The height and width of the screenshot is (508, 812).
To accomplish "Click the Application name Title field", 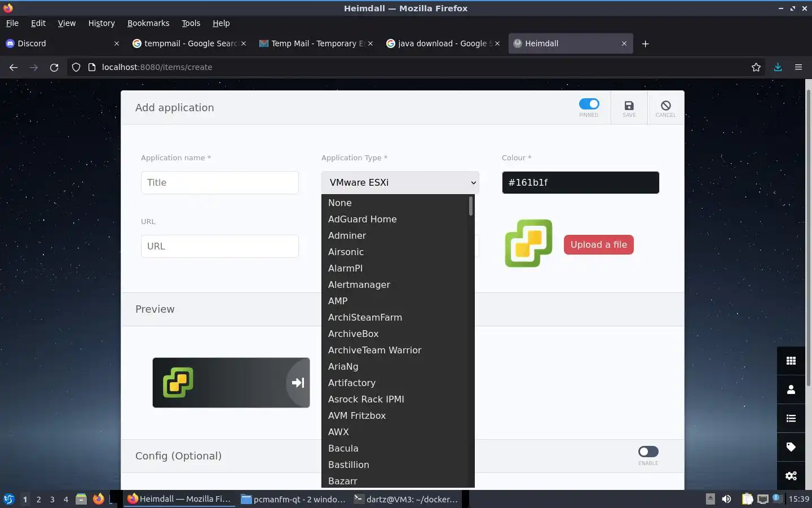I will click(220, 182).
